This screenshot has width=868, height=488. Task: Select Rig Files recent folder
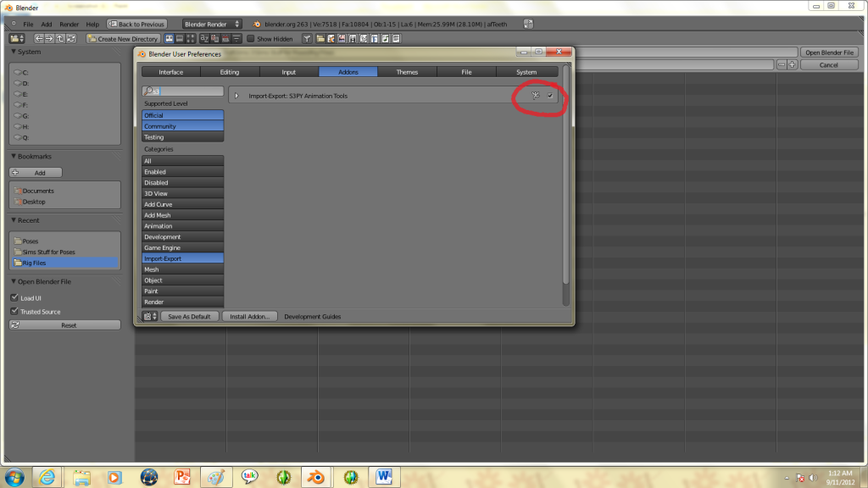(x=64, y=263)
